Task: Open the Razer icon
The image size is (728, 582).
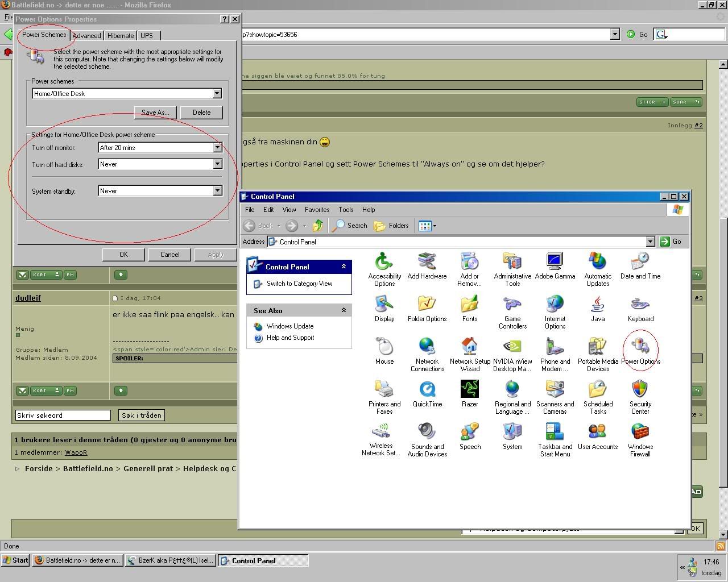Action: pos(470,394)
